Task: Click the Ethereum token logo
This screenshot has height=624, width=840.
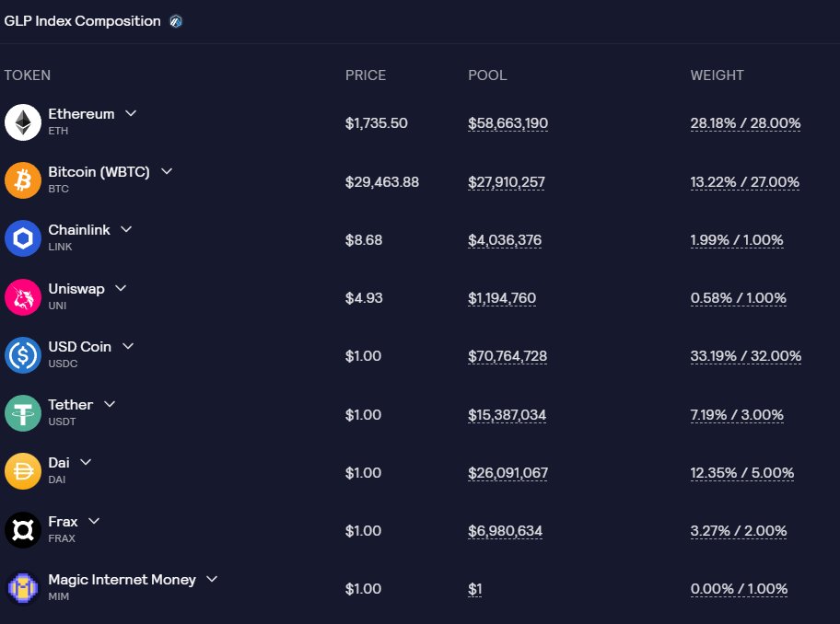Action: (x=23, y=122)
